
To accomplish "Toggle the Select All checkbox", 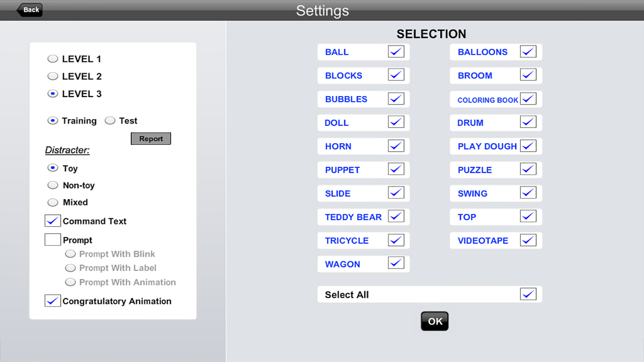I will [x=528, y=294].
